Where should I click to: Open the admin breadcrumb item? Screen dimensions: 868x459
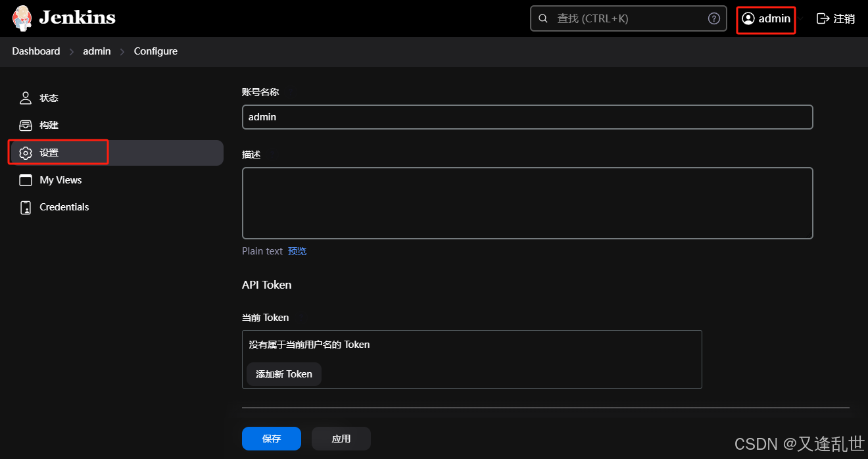tap(97, 51)
